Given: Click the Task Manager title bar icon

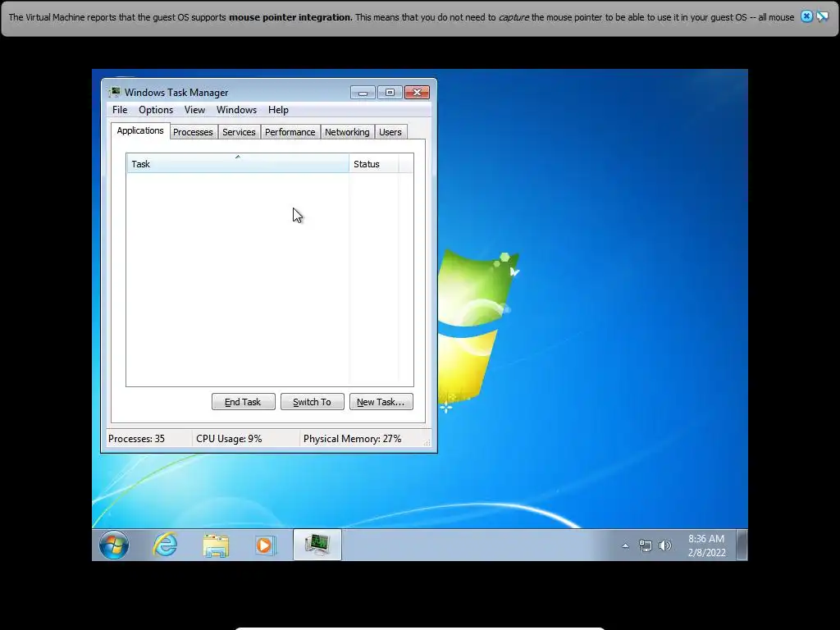Looking at the screenshot, I should pyautogui.click(x=115, y=92).
